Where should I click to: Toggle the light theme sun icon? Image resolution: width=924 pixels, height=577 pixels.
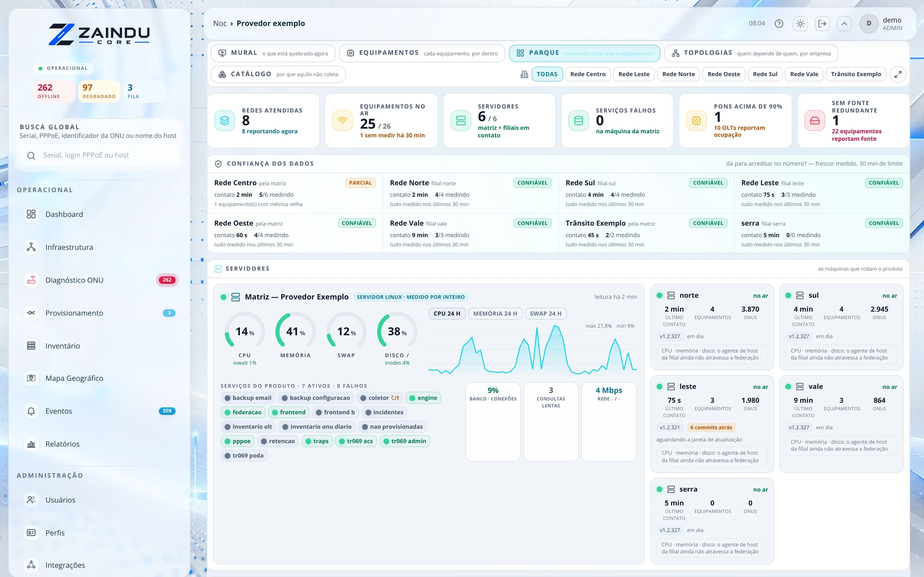click(800, 24)
